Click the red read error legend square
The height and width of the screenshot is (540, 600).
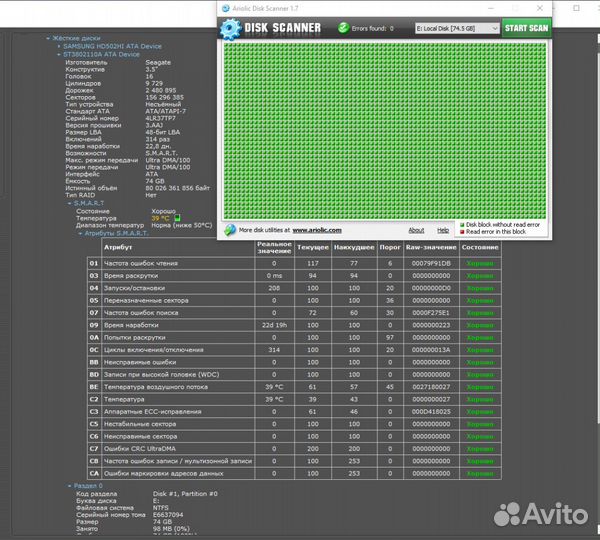pyautogui.click(x=462, y=232)
